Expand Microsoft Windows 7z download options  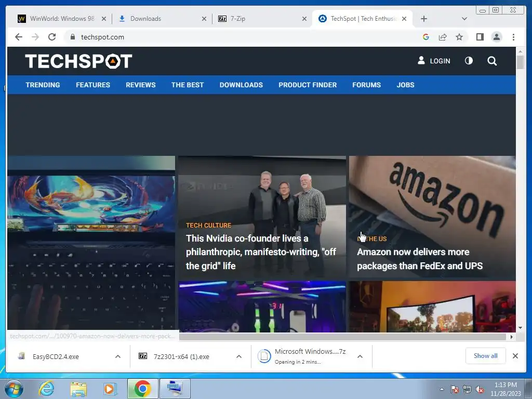360,356
